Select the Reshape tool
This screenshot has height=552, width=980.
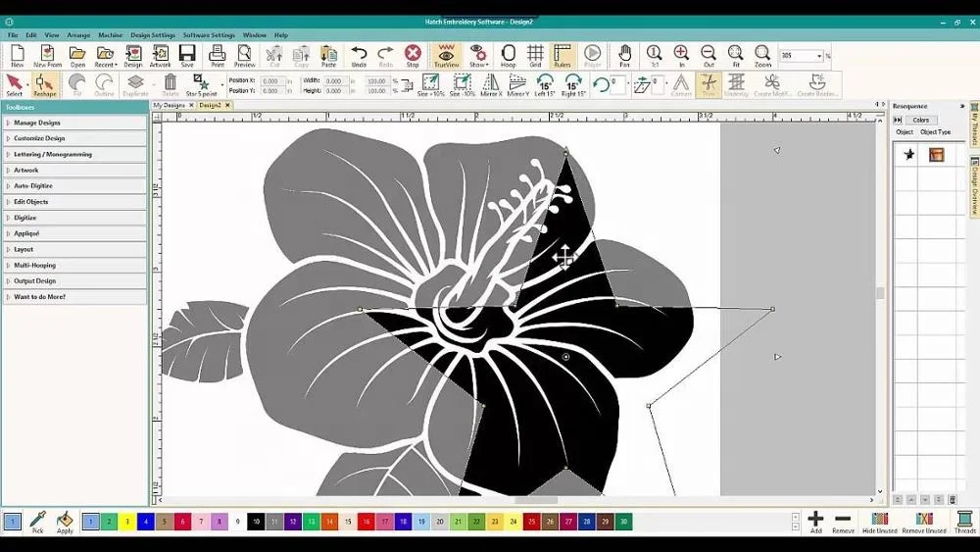(44, 84)
